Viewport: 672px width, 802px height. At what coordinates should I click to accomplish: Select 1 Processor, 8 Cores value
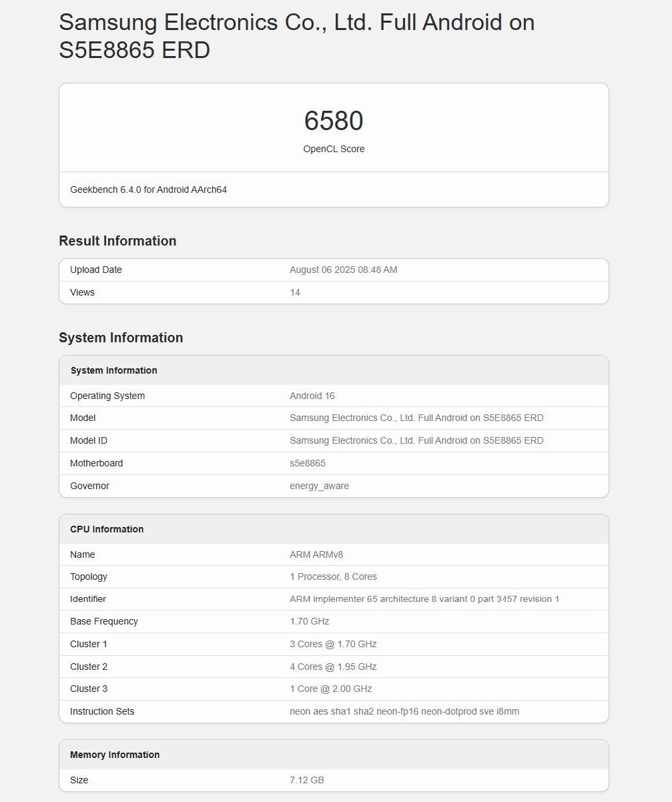tap(333, 576)
